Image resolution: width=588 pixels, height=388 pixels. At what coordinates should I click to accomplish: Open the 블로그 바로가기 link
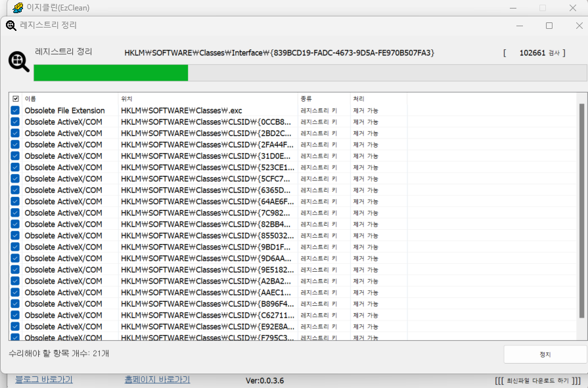coord(44,379)
